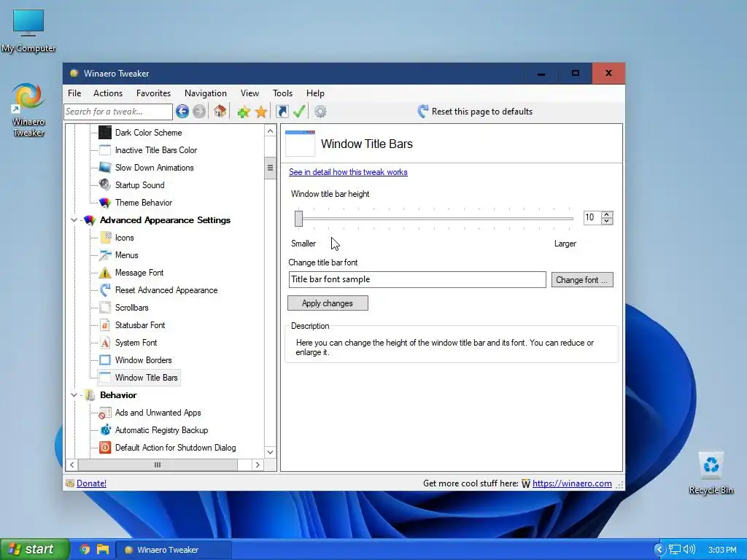The height and width of the screenshot is (560, 747).
Task: Open the View menu
Action: 249,93
